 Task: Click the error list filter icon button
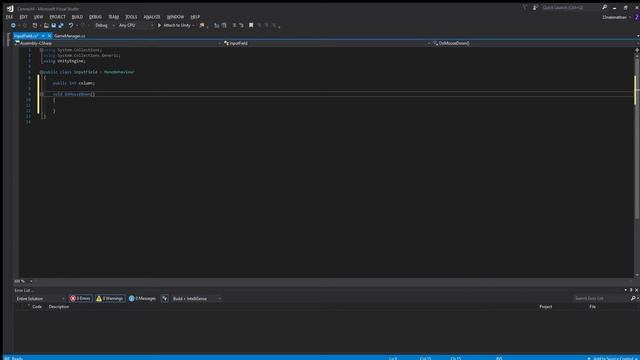pyautogui.click(x=164, y=299)
